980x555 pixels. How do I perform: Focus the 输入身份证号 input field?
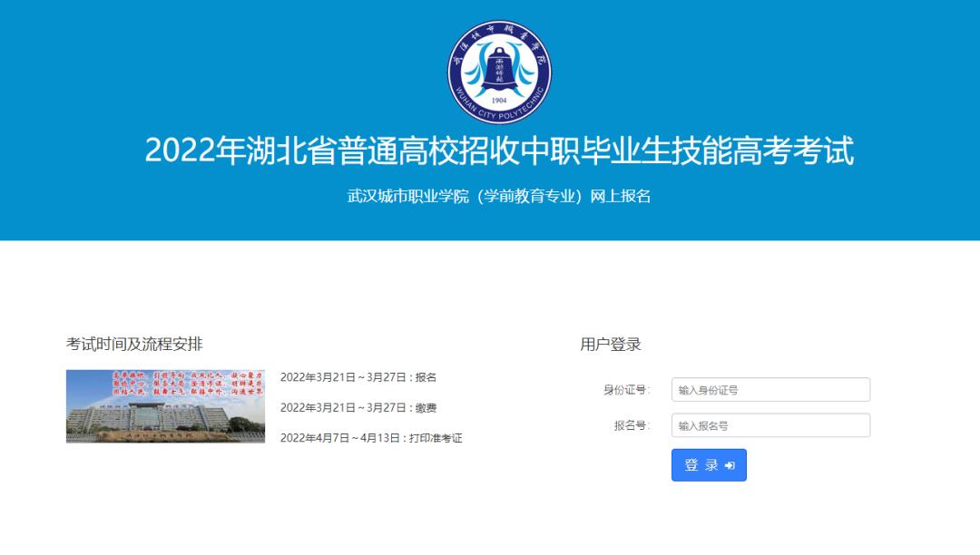coord(770,390)
